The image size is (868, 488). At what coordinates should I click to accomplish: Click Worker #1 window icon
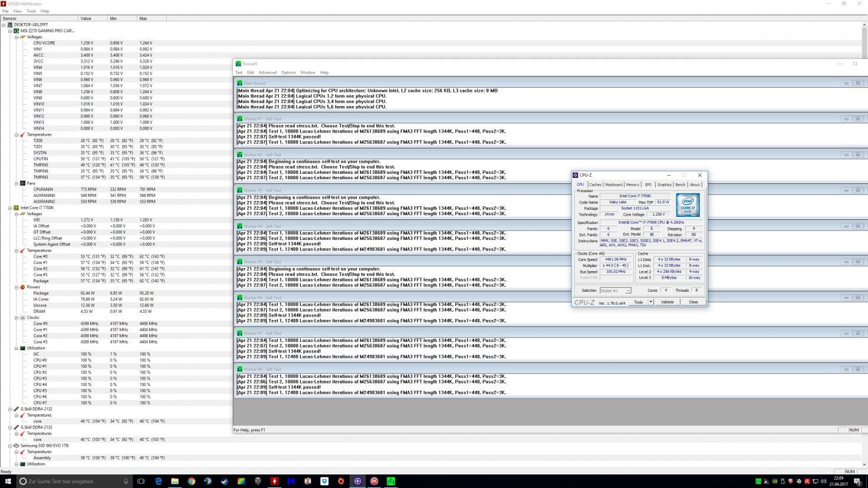click(x=240, y=119)
